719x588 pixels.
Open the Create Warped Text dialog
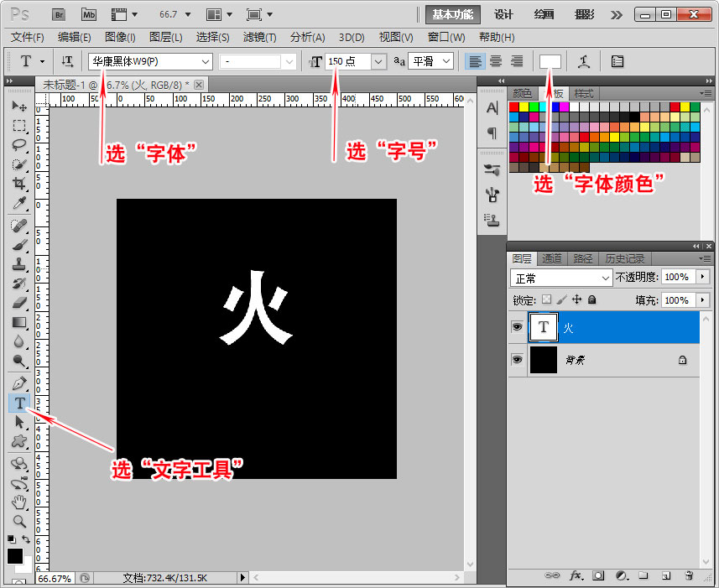[x=584, y=61]
